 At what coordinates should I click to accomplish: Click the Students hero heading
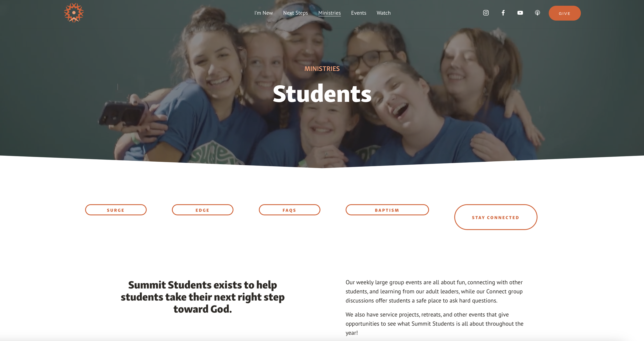pos(322,94)
